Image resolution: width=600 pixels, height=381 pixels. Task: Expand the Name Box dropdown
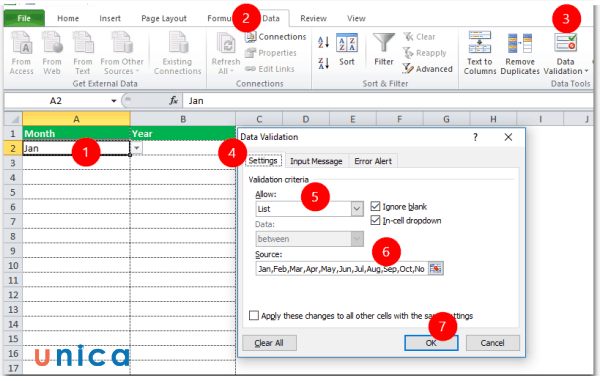(114, 101)
